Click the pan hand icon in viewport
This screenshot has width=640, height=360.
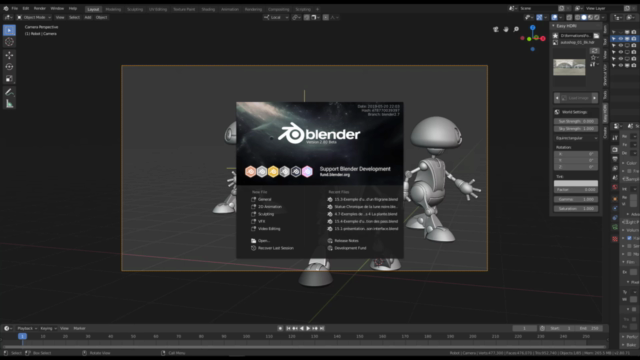tap(506, 29)
